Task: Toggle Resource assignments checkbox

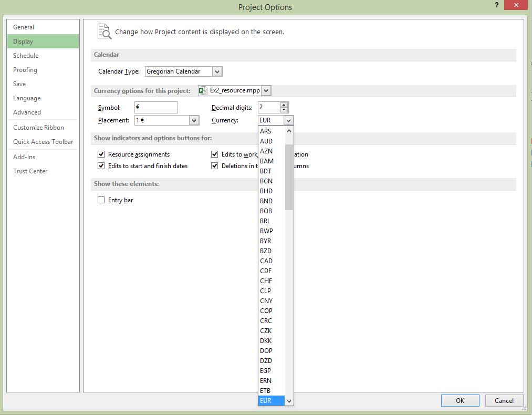Action: coord(101,154)
